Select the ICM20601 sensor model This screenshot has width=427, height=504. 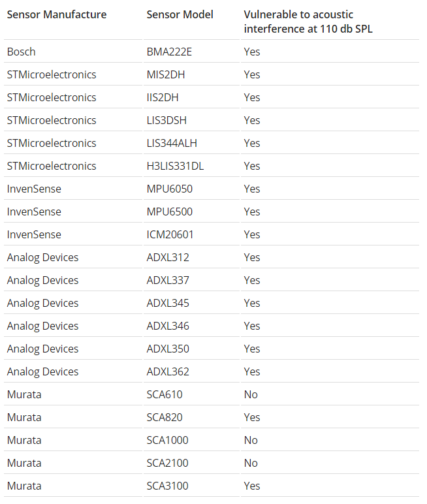pyautogui.click(x=170, y=234)
